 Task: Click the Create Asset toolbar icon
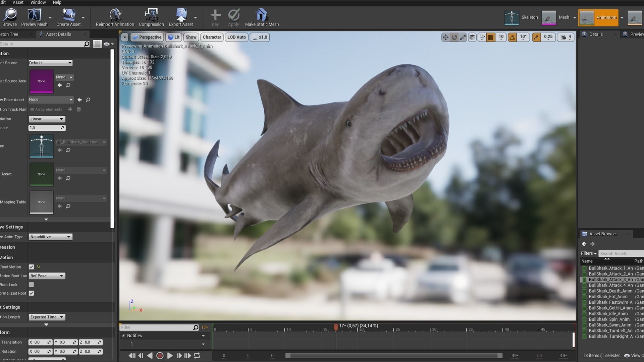[x=68, y=15]
